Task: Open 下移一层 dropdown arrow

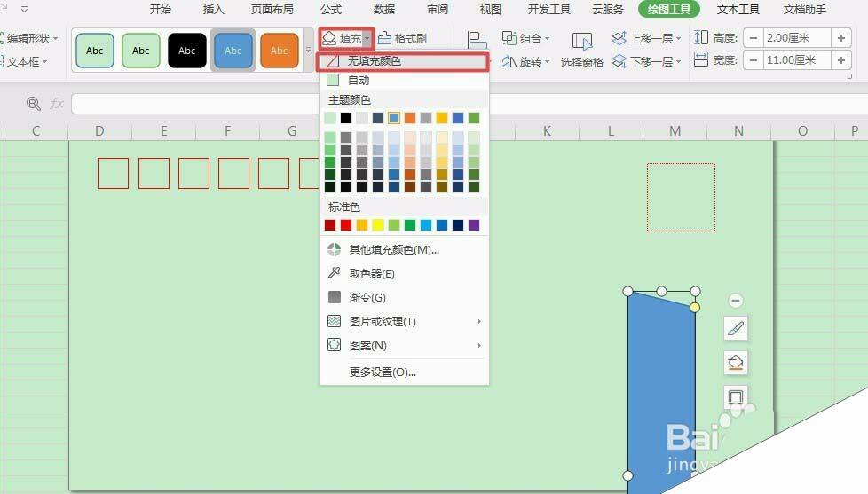Action: click(x=679, y=61)
